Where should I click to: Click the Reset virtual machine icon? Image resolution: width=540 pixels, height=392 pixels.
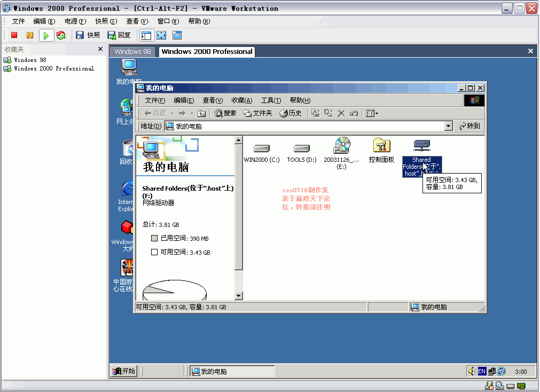61,35
